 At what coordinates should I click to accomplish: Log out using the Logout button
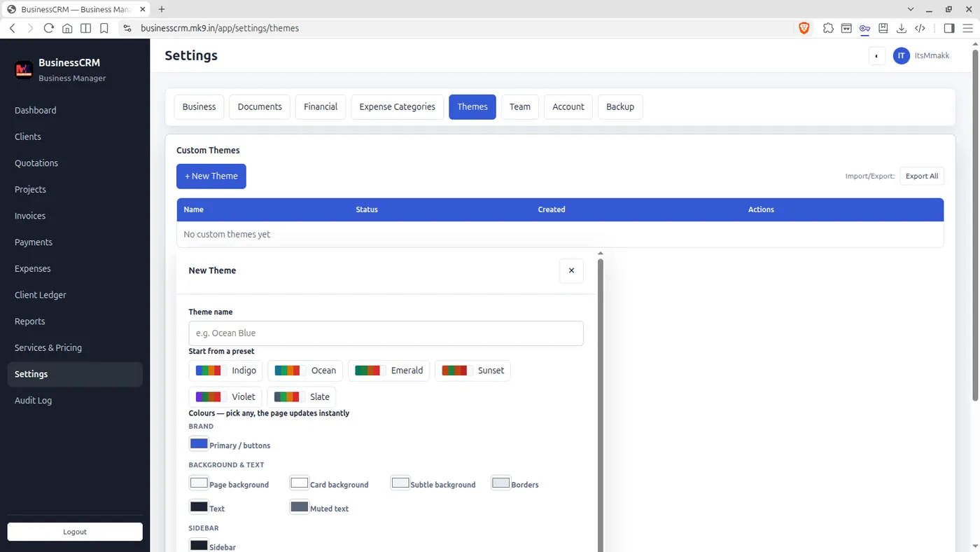tap(75, 532)
